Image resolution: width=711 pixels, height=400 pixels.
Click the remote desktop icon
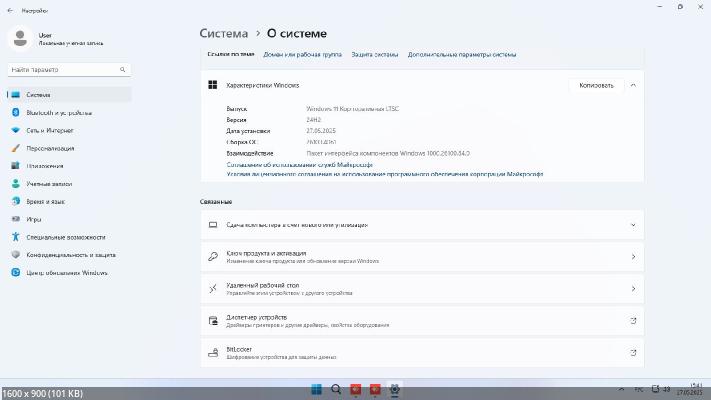coord(213,288)
